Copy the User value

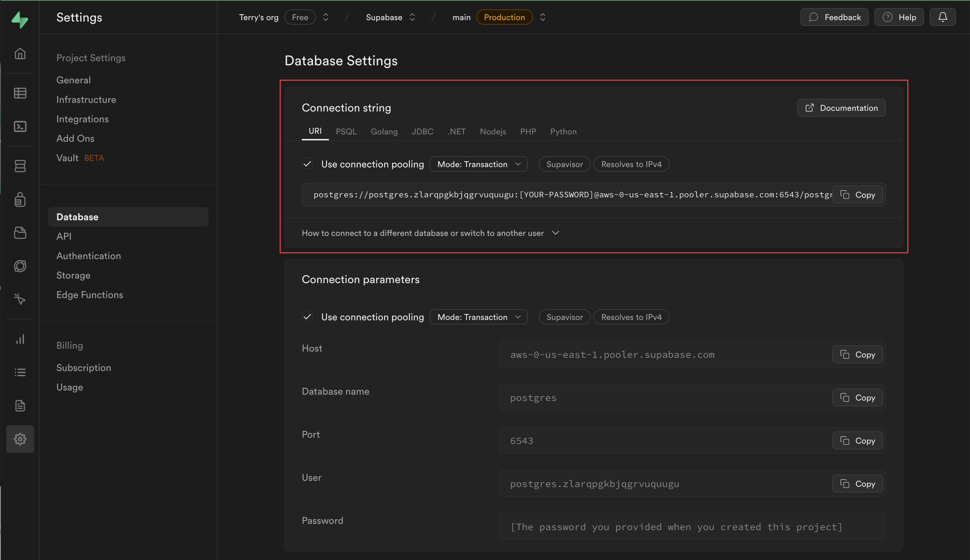tap(857, 484)
